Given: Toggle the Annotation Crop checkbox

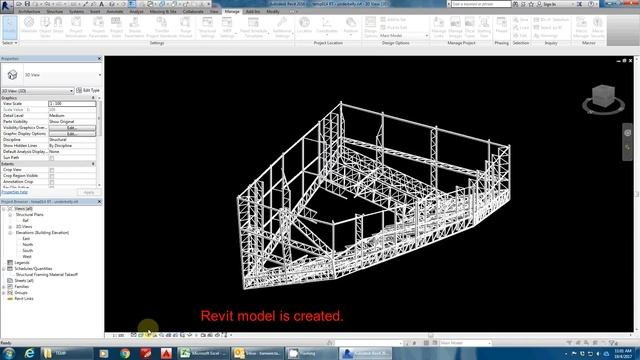Looking at the screenshot, I should pyautogui.click(x=51, y=182).
